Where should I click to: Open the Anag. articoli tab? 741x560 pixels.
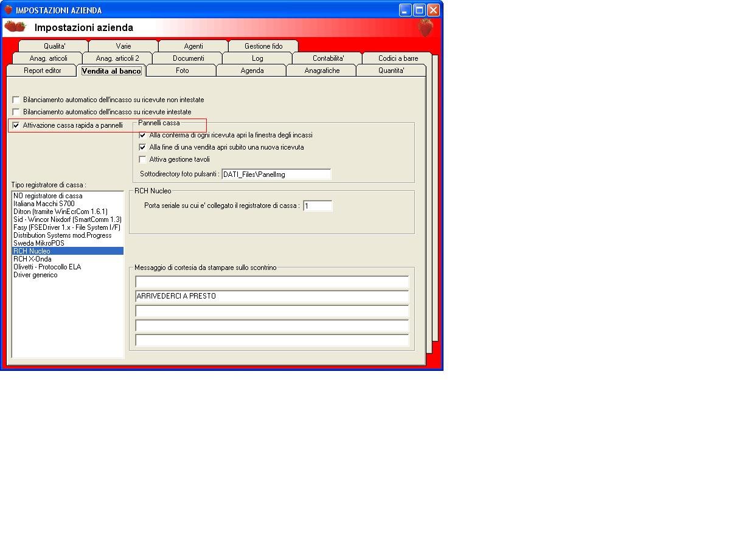point(48,58)
